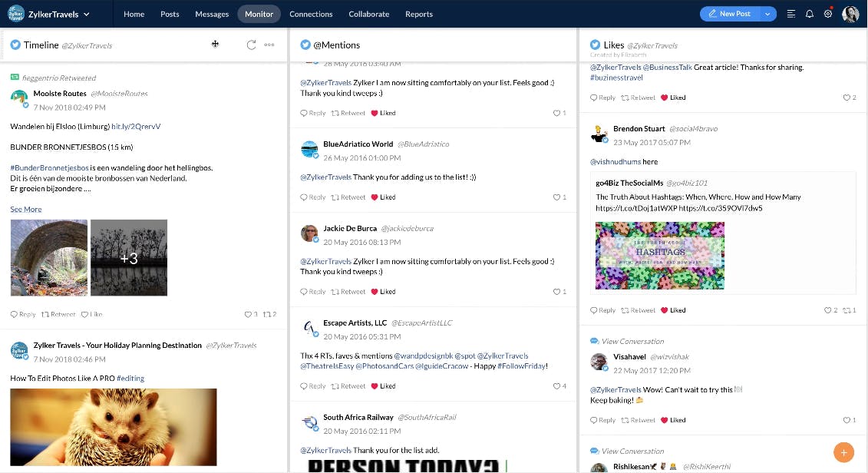Open the Brendon Stuart profile name
This screenshot has width=868, height=473.
coord(639,128)
